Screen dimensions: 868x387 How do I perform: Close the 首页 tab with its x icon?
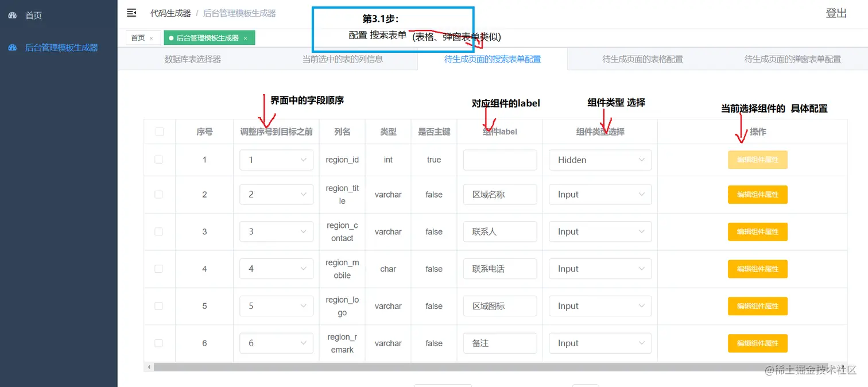coord(151,36)
